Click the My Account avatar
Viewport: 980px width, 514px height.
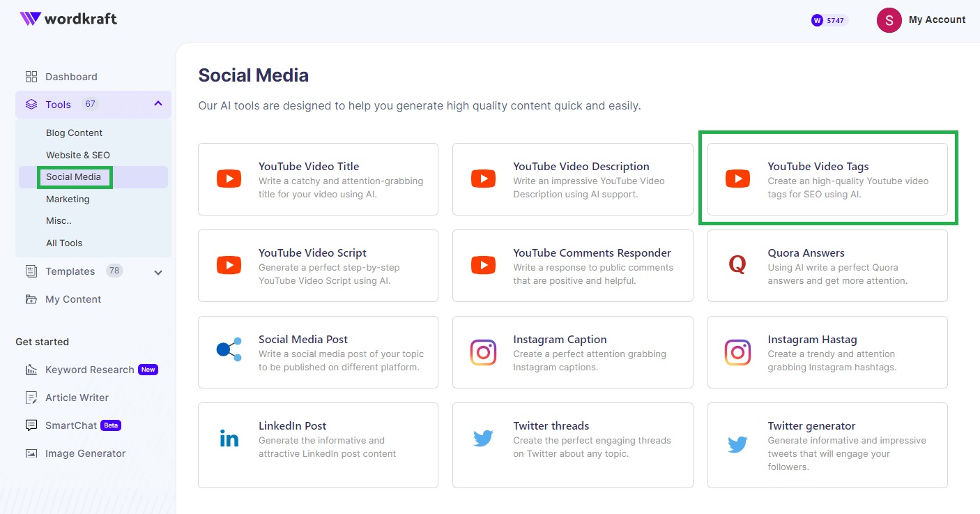pos(889,20)
